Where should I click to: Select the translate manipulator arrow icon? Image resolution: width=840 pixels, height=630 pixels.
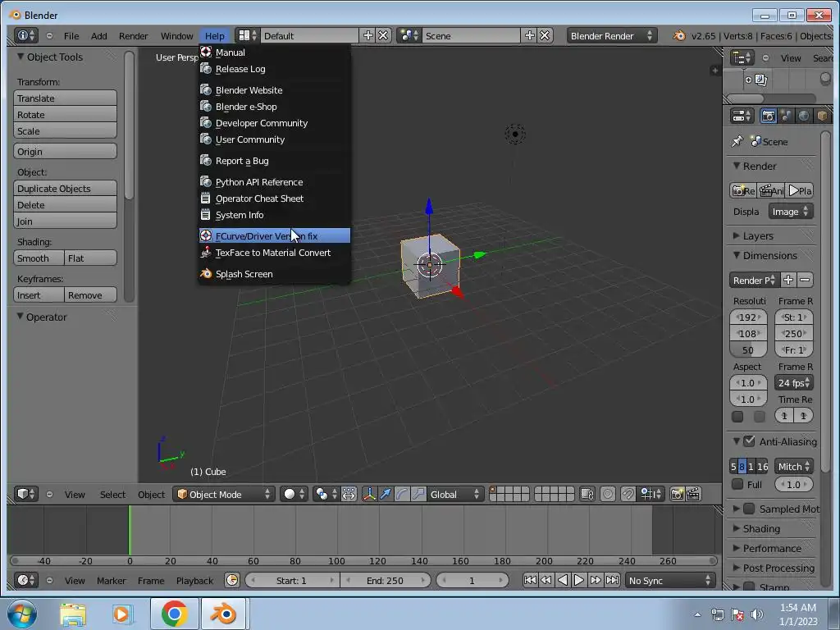[x=386, y=494]
